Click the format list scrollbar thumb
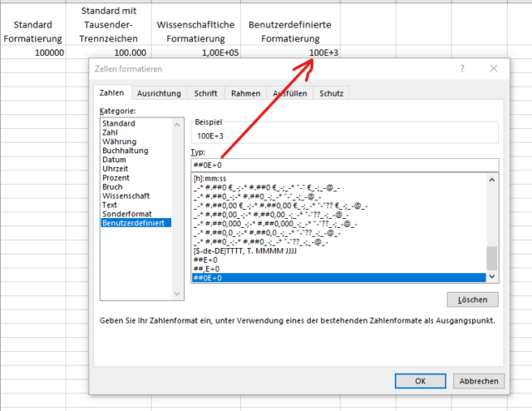Screen dimensions: 532x411 click(x=492, y=258)
